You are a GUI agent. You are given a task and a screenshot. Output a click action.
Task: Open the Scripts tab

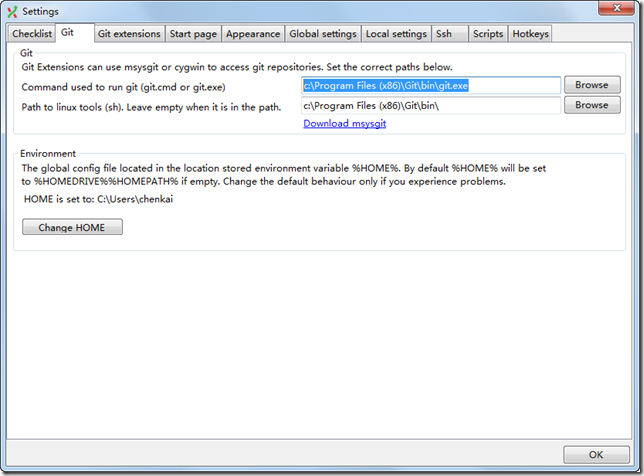[x=488, y=34]
